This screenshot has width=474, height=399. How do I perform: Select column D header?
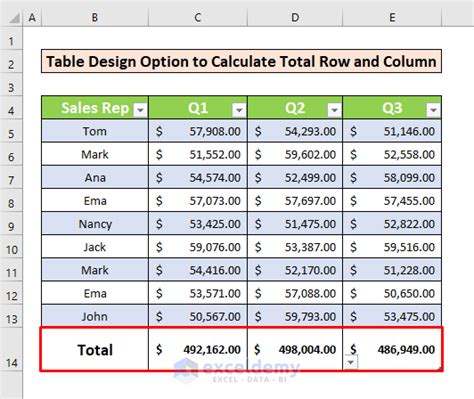pos(295,17)
